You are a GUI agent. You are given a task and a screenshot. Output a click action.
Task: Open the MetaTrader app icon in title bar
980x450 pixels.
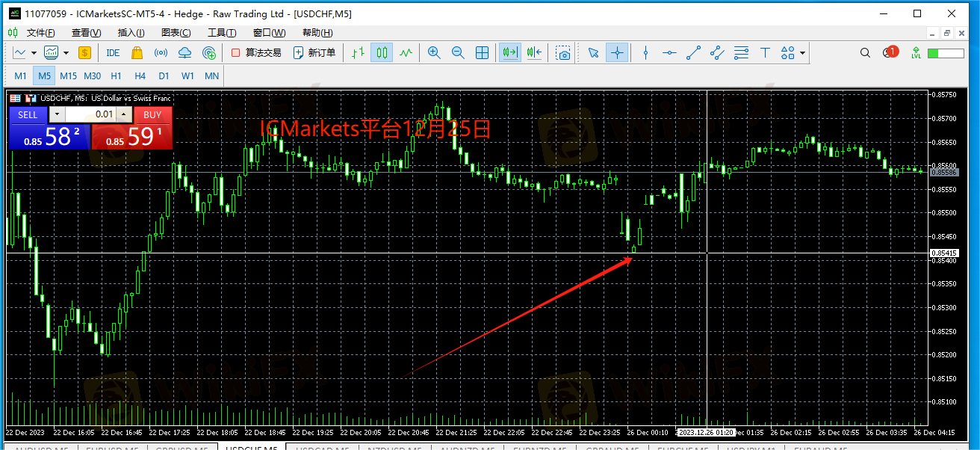click(x=14, y=13)
